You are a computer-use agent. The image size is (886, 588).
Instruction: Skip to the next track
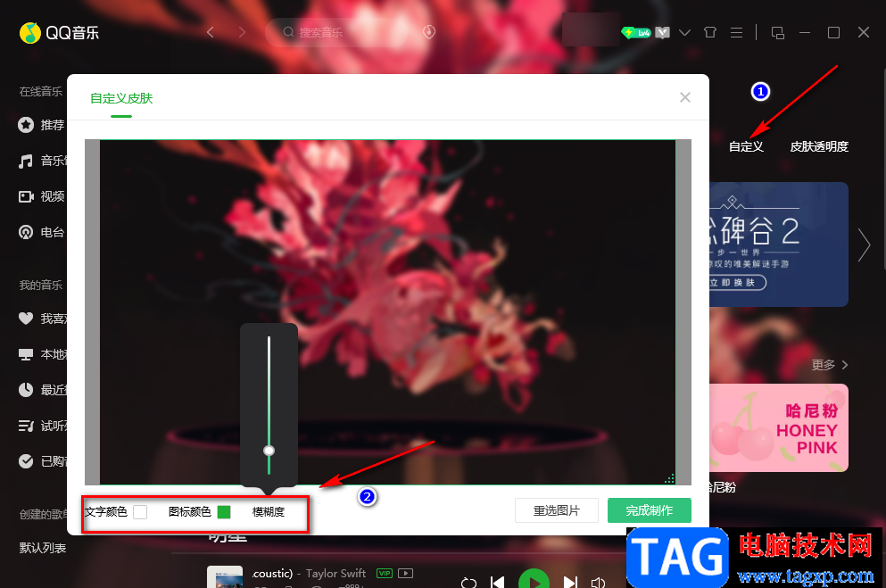(570, 582)
